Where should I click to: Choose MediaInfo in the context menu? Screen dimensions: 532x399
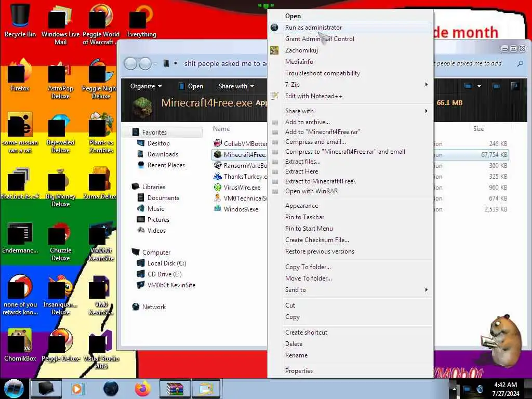pyautogui.click(x=351, y=62)
